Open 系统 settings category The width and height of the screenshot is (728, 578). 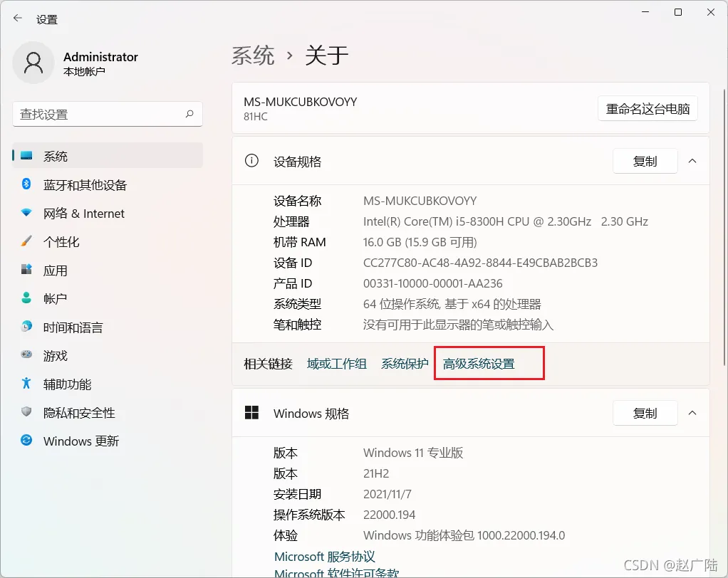(x=108, y=156)
